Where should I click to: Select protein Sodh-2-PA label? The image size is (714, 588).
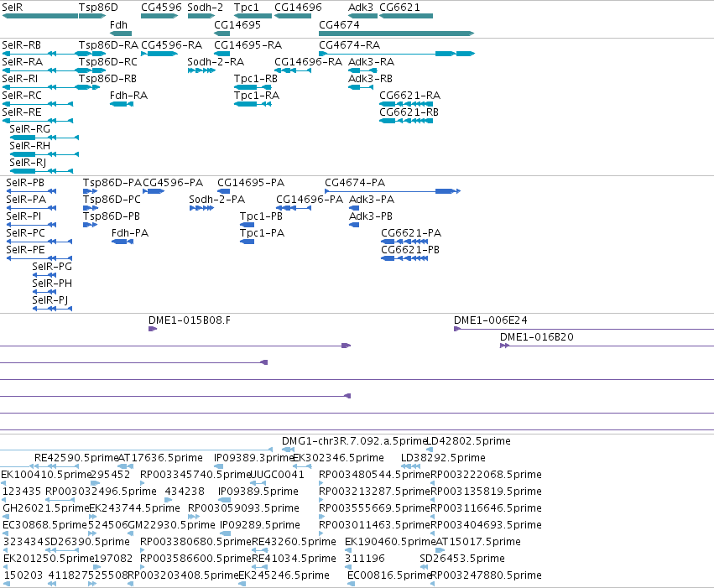[216, 200]
